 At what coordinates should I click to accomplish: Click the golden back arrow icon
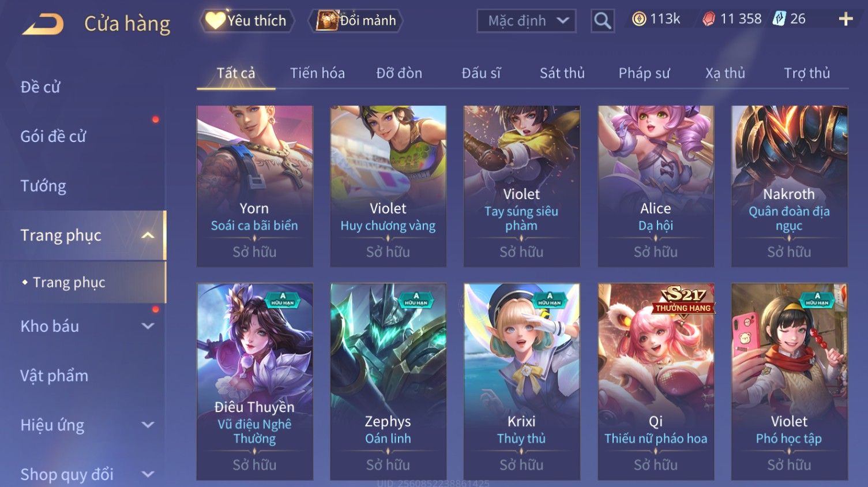[x=43, y=24]
